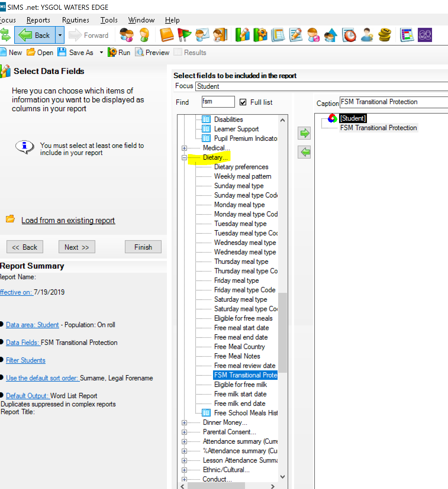Viewport: 448px width, 489px height.
Task: Click green left arrow to remove field
Action: (x=304, y=152)
